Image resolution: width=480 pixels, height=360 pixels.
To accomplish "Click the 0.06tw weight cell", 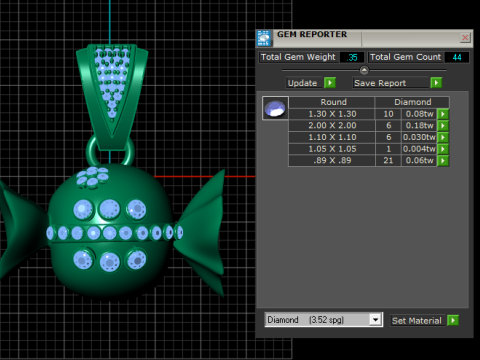I will click(x=419, y=161).
